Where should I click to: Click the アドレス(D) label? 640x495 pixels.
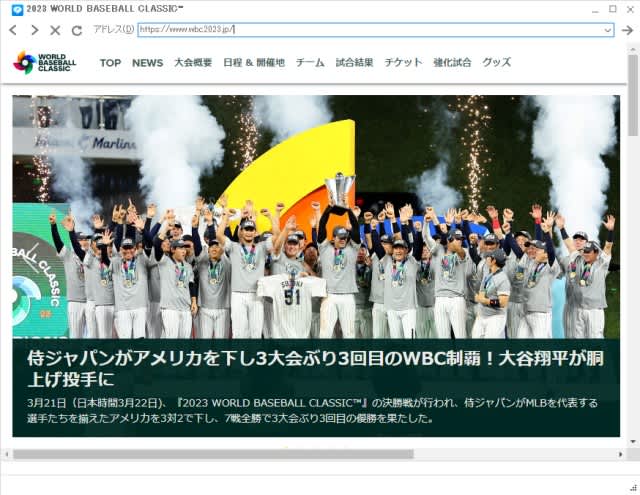coord(113,29)
